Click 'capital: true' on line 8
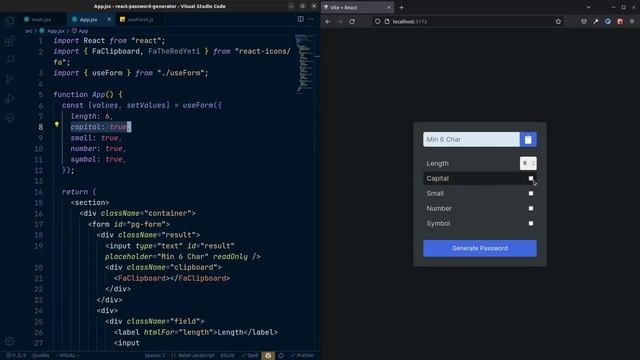Viewport: 640px width, 360px height. [x=100, y=127]
